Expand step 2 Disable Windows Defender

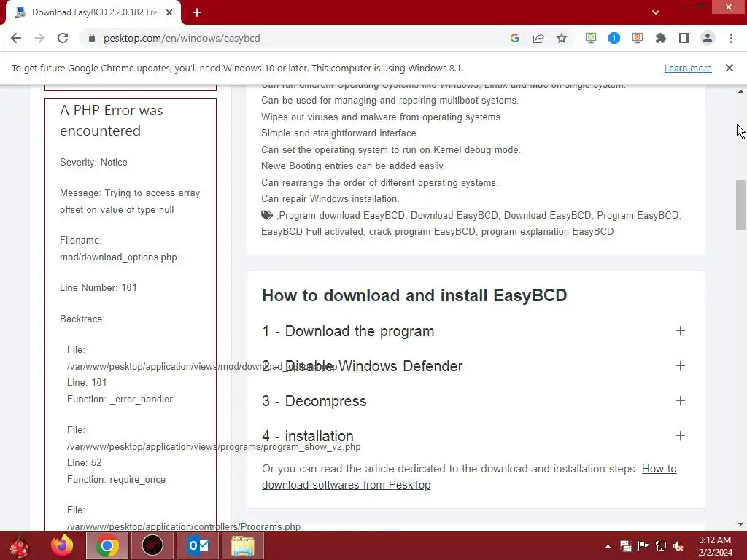coord(473,366)
